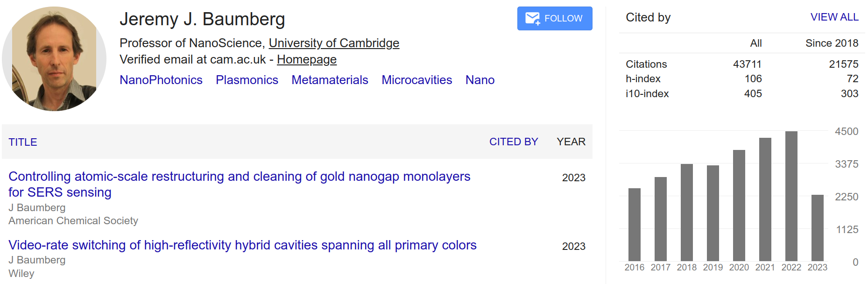Select the Plasmonics interest tag

(x=247, y=80)
